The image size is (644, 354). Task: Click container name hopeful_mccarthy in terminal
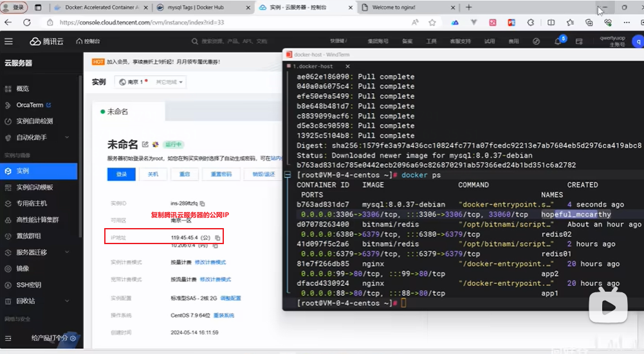pos(576,215)
